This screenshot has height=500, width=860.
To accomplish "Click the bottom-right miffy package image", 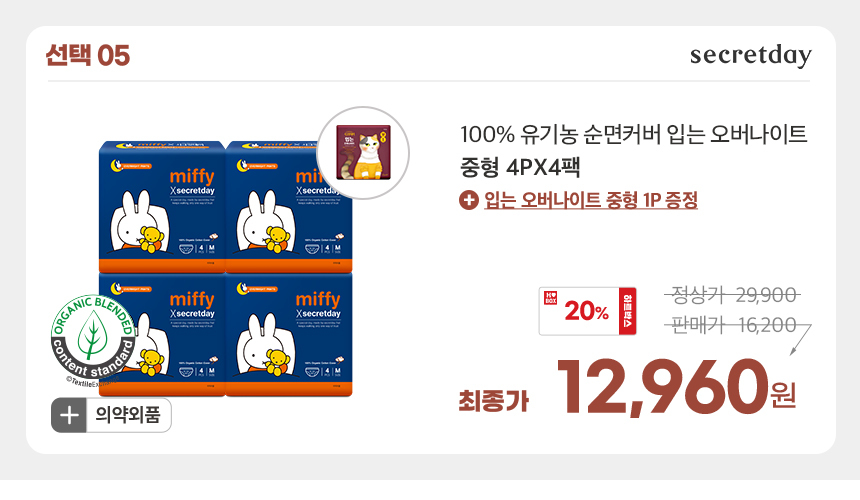I will [x=289, y=334].
